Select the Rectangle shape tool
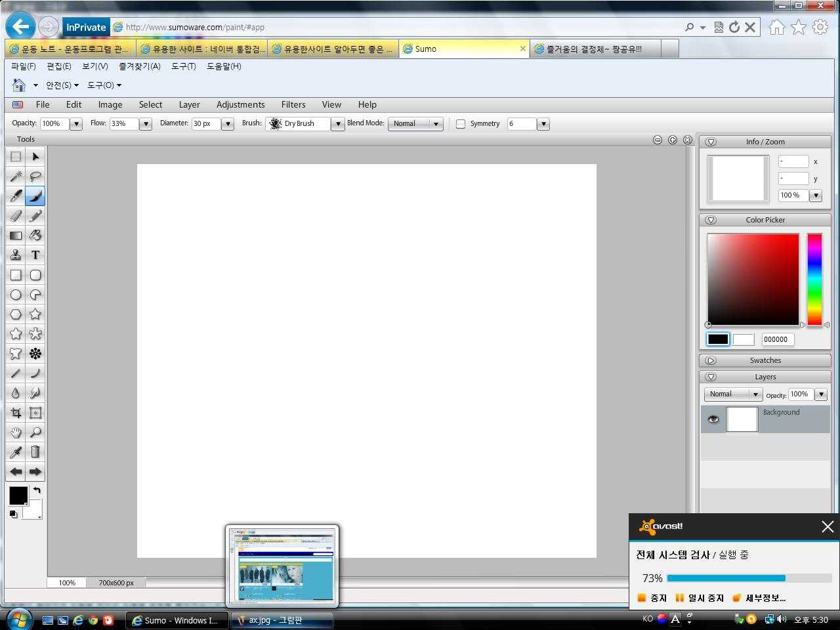 (16, 275)
